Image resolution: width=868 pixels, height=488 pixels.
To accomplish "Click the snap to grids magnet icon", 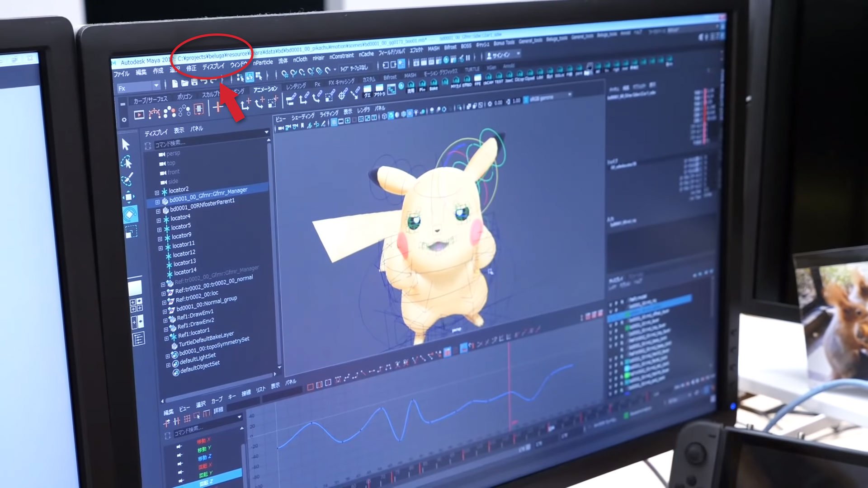I will [x=284, y=73].
